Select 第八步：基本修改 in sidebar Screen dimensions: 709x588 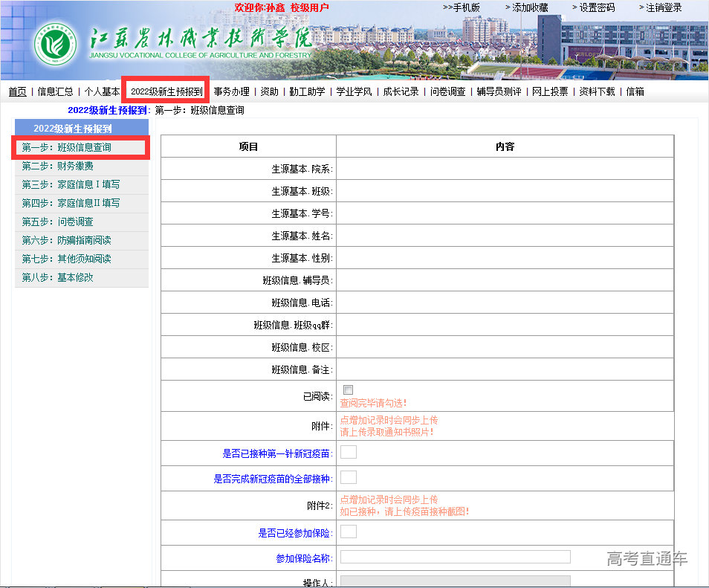[58, 277]
